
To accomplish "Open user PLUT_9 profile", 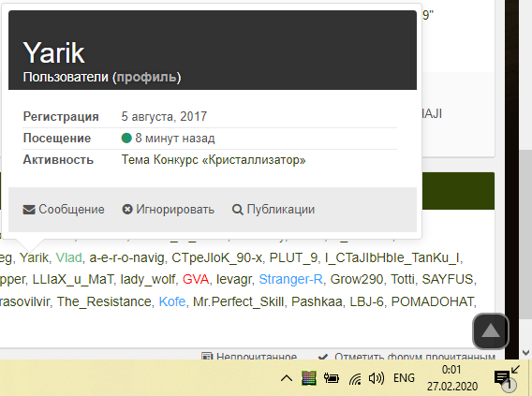I will click(x=293, y=257).
